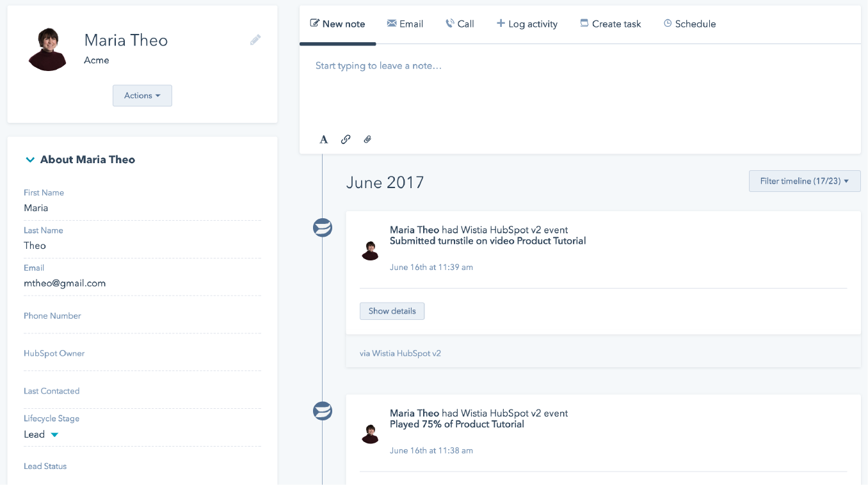This screenshot has width=868, height=485.
Task: Open the Filter timeline (17/23) dropdown
Action: pyautogui.click(x=804, y=181)
